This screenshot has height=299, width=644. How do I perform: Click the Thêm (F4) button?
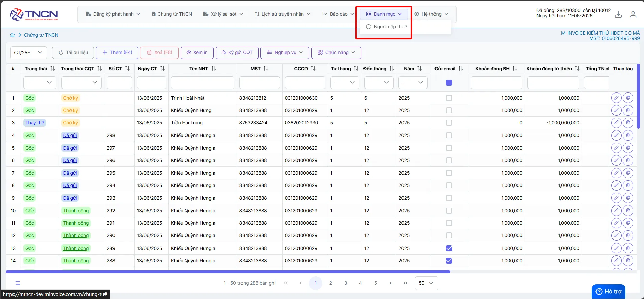click(117, 53)
